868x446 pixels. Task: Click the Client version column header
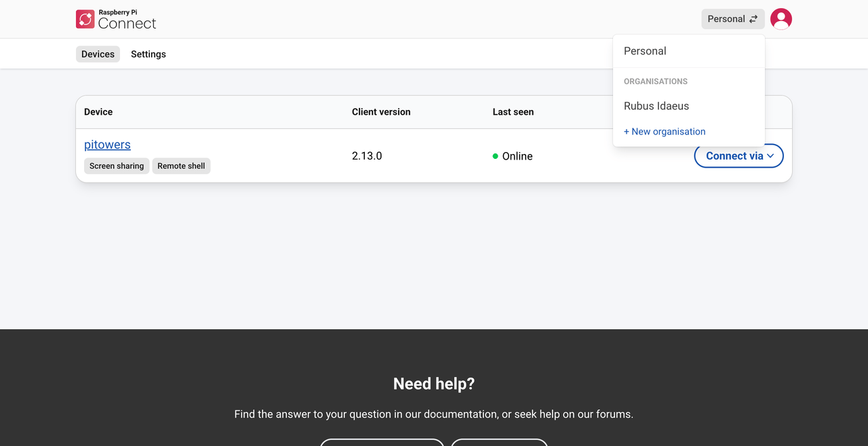tap(381, 112)
